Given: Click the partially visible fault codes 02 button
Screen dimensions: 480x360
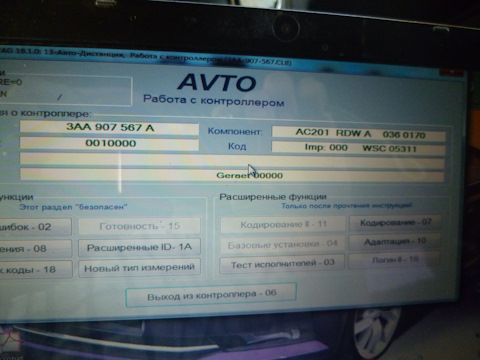Looking at the screenshot, I should (35, 227).
